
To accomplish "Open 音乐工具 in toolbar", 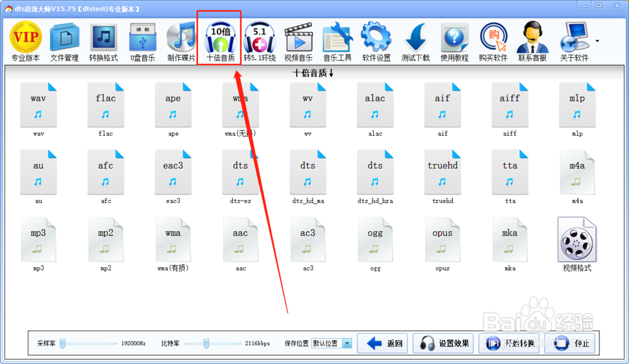I will [x=337, y=41].
